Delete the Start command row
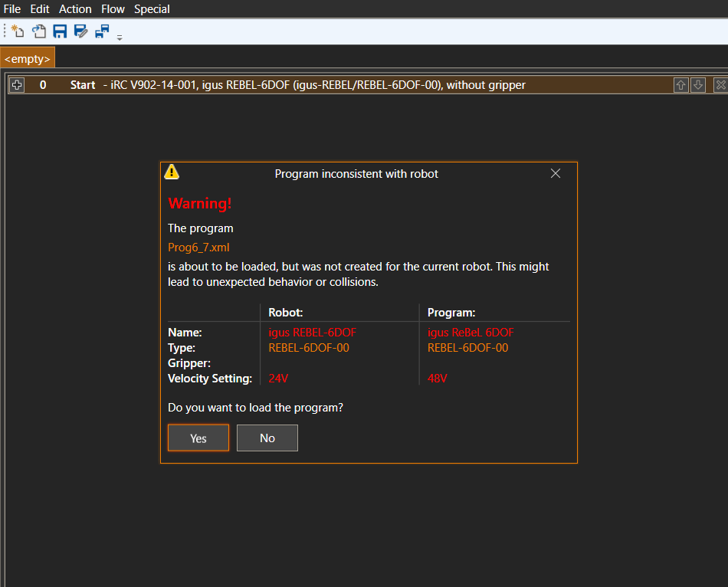 pyautogui.click(x=720, y=85)
